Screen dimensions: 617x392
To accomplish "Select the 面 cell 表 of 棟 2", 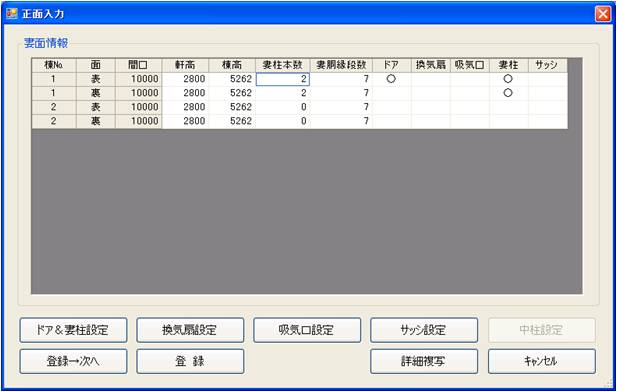I will pos(96,107).
